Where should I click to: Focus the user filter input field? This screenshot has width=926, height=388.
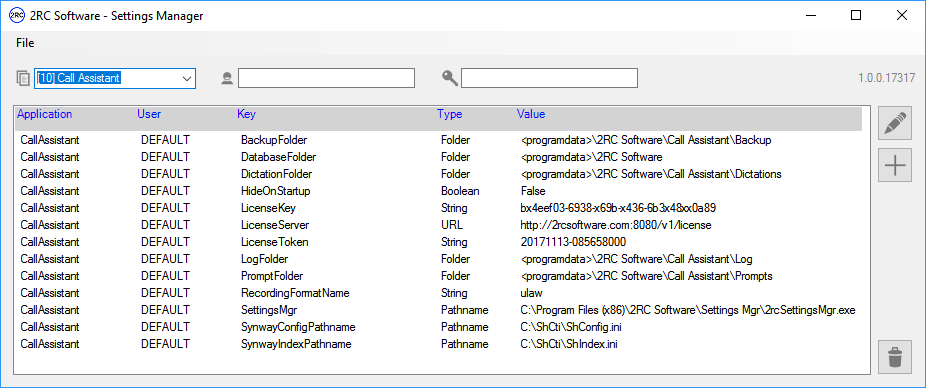click(x=327, y=78)
